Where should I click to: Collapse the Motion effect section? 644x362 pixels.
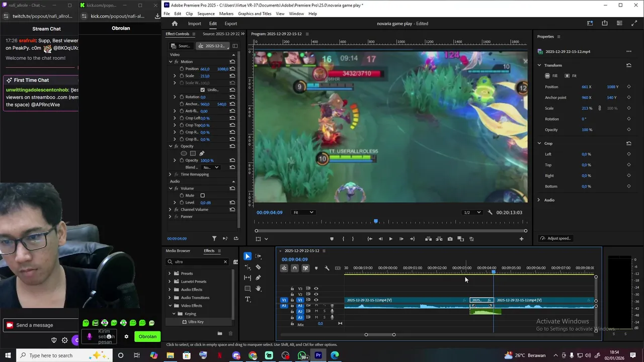[x=171, y=62]
